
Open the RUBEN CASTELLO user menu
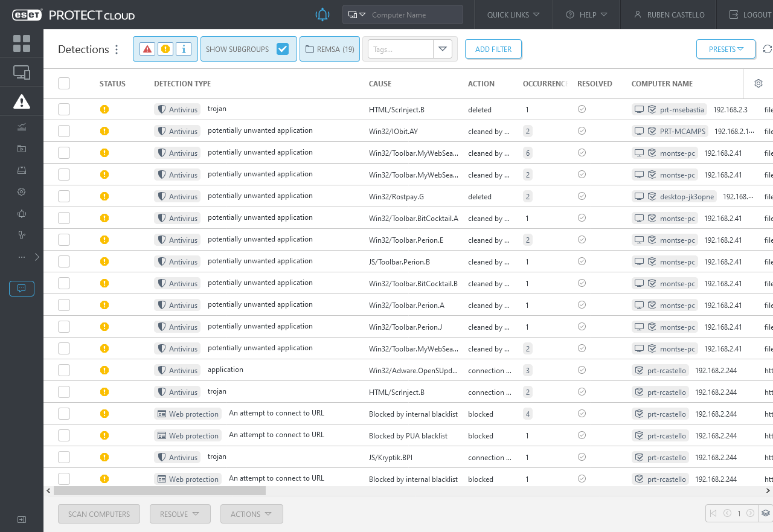[x=669, y=15]
